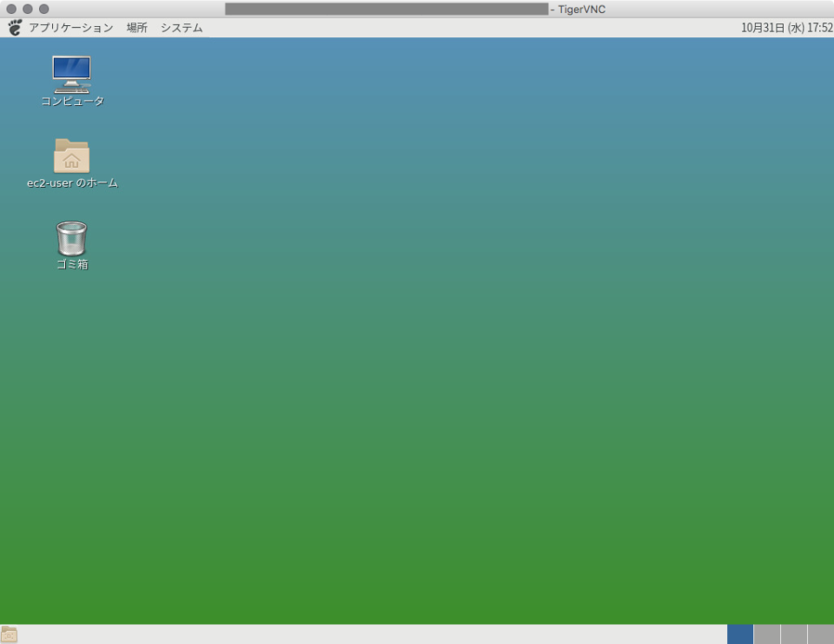The width and height of the screenshot is (834, 644).
Task: Select the currently active blue workspace
Action: tap(740, 633)
